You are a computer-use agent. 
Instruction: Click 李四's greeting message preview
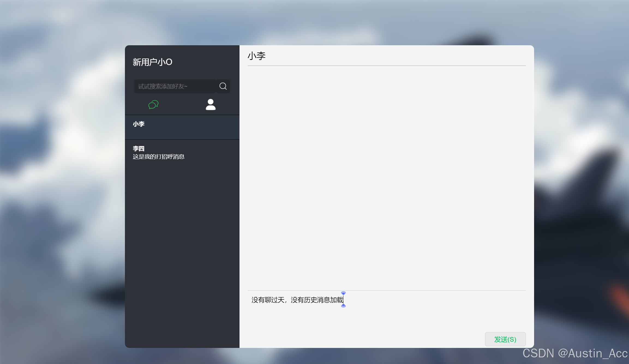coord(158,157)
